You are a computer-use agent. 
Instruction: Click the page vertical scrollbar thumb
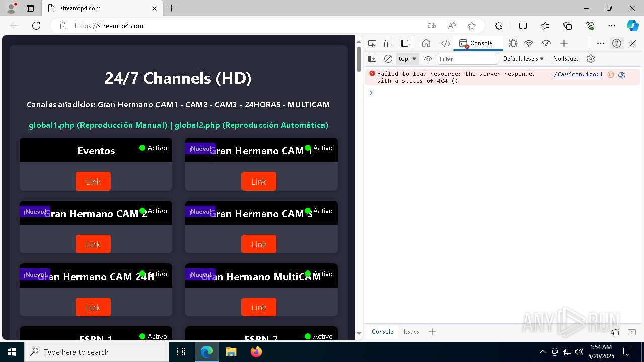coord(359,59)
